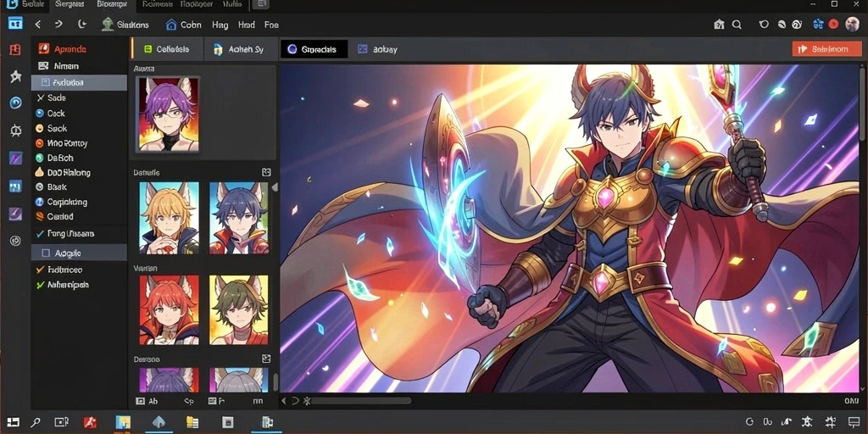Open the blue spiral icon in left sidebar
This screenshot has width=868, height=434.
[x=15, y=103]
